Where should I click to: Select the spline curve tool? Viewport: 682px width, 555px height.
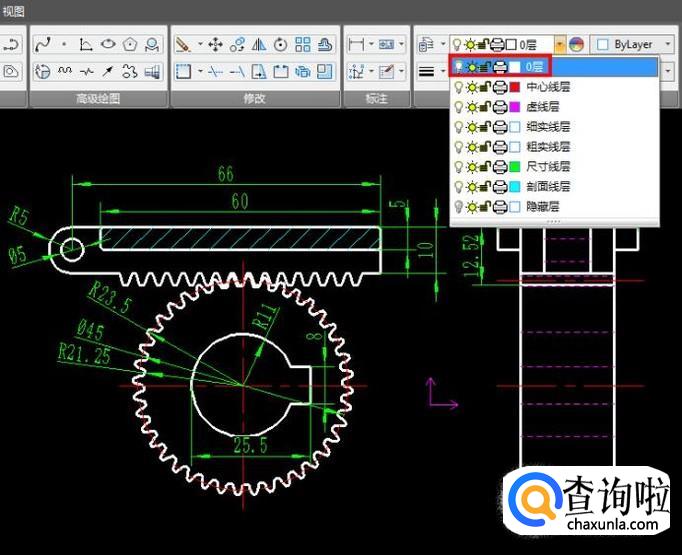[42, 45]
